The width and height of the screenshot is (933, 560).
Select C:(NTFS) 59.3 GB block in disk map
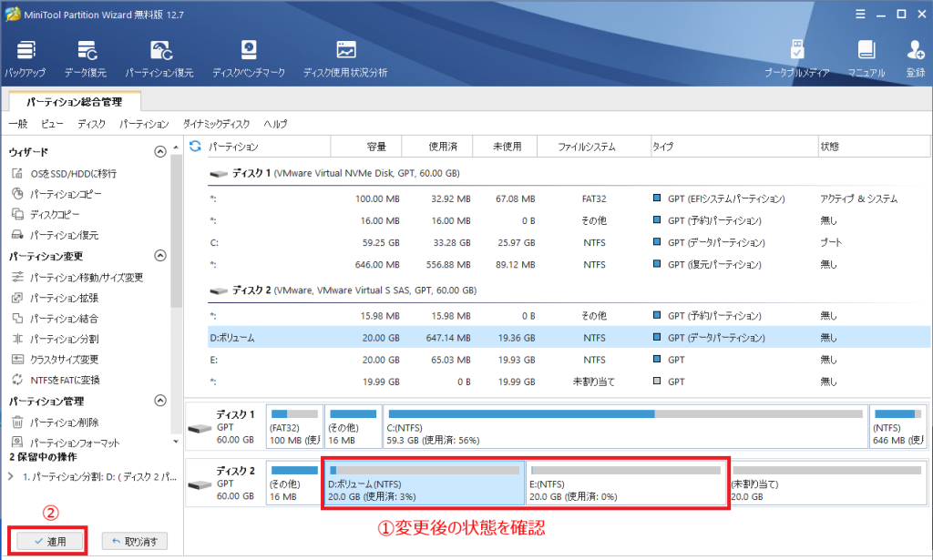[625, 426]
